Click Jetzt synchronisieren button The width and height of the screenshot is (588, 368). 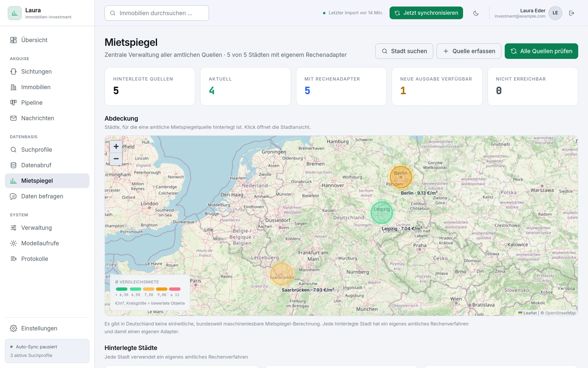pos(426,13)
